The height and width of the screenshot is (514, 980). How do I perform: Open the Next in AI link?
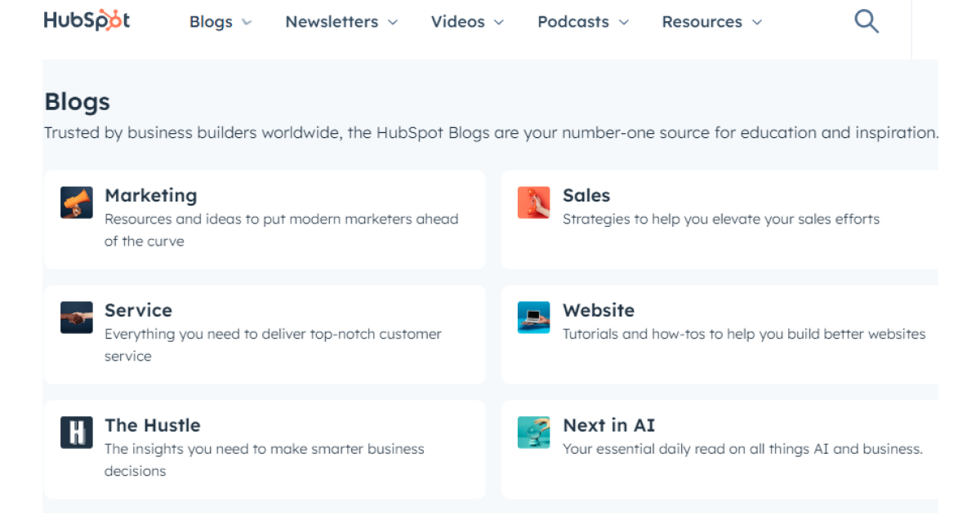609,426
